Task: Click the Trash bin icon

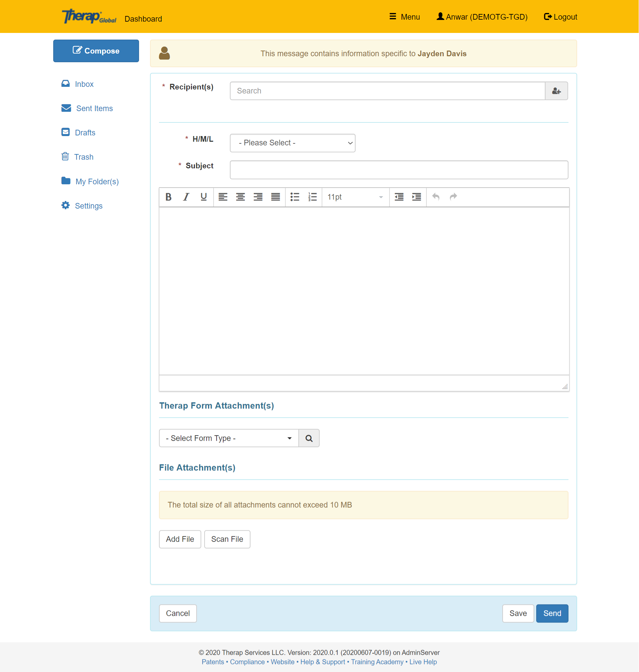Action: (x=65, y=157)
